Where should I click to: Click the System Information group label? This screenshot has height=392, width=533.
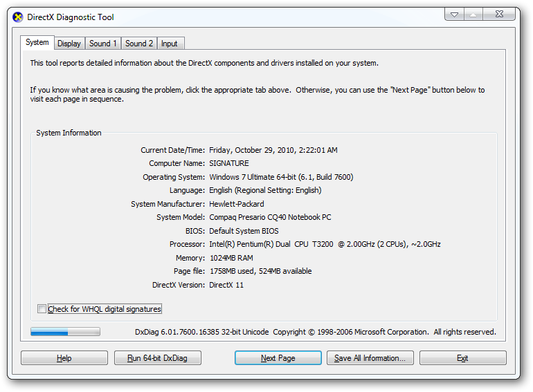[69, 133]
